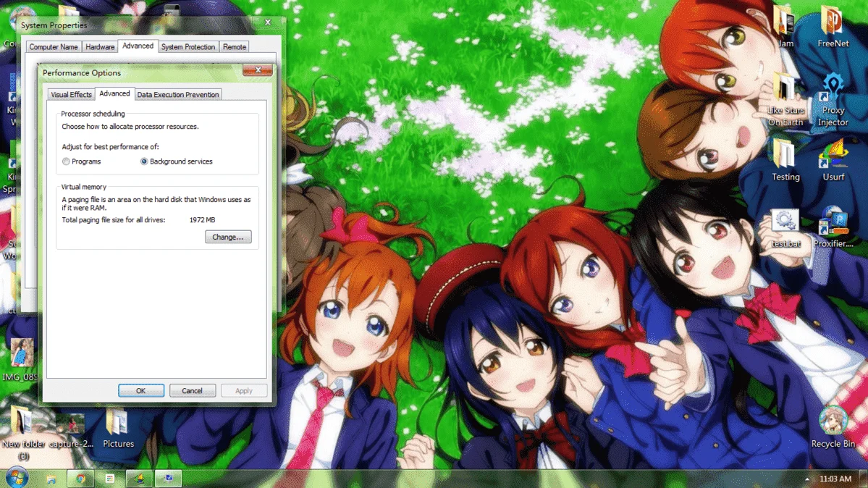The height and width of the screenshot is (488, 868).
Task: Click the 11:03 AM system clock
Action: [835, 479]
